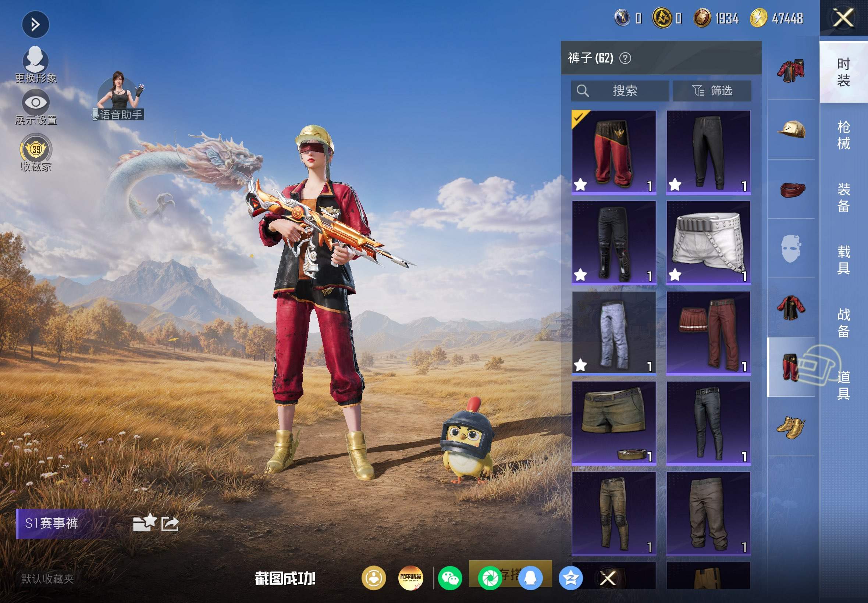Screen dimensions: 868x603
Task: Open the gold shoes category
Action: pyautogui.click(x=791, y=427)
